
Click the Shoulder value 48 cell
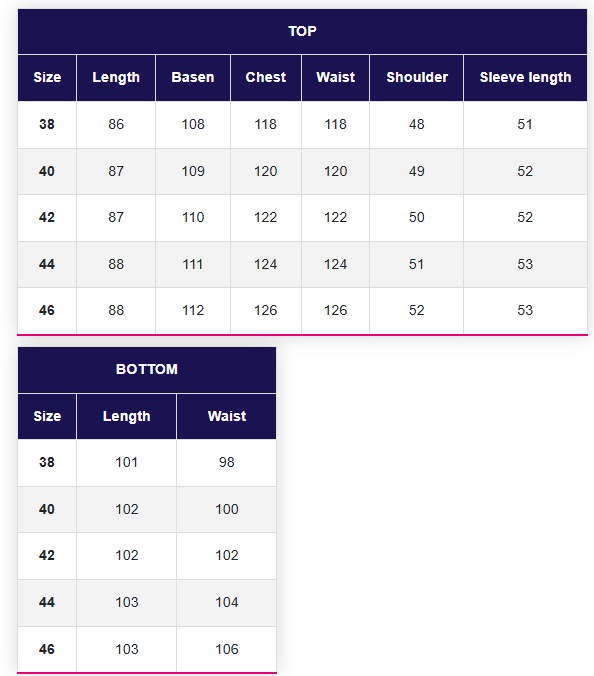coord(416,125)
